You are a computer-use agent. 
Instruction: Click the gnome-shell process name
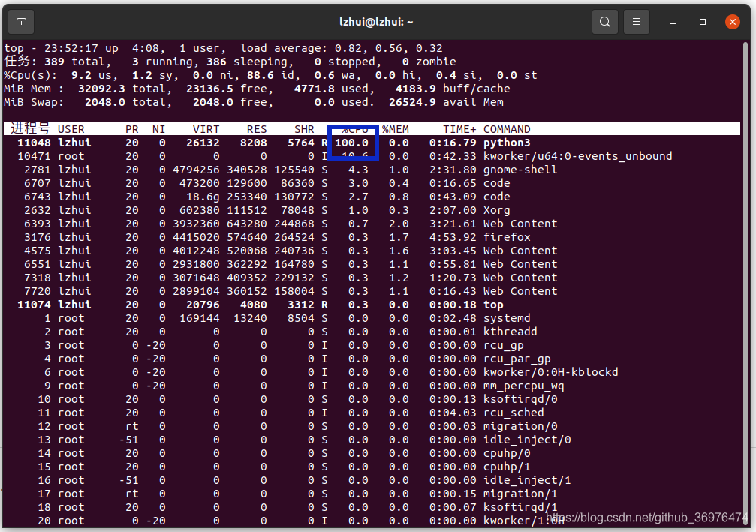coord(520,170)
